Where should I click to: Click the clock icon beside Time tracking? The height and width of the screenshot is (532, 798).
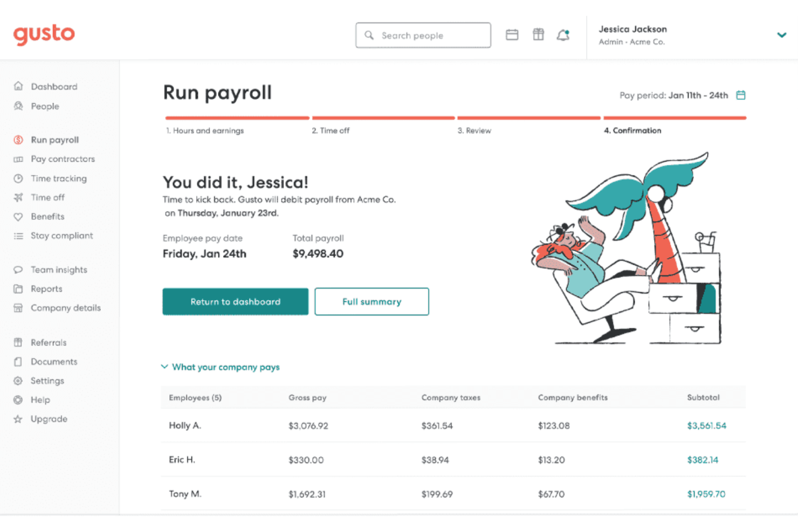click(18, 178)
